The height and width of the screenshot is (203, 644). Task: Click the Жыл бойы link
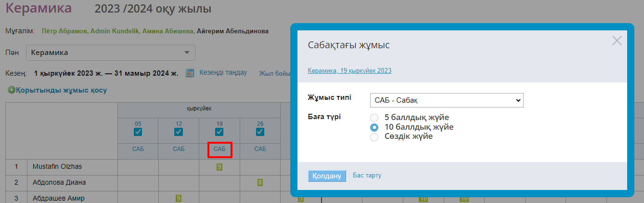pyautogui.click(x=275, y=73)
